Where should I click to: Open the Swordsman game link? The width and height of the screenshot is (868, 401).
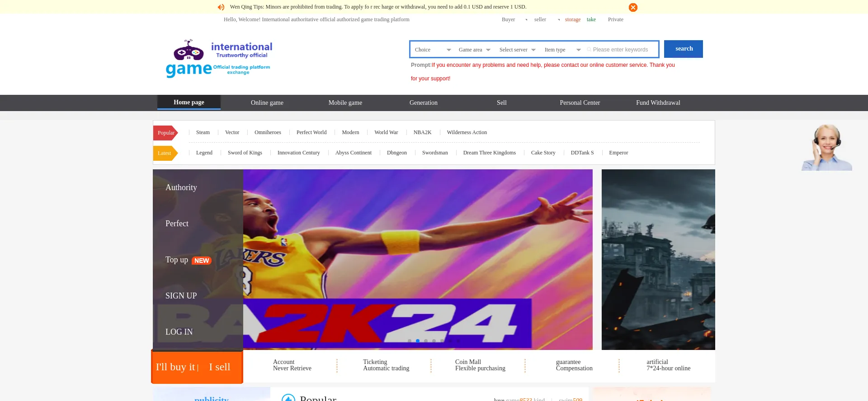tap(435, 153)
